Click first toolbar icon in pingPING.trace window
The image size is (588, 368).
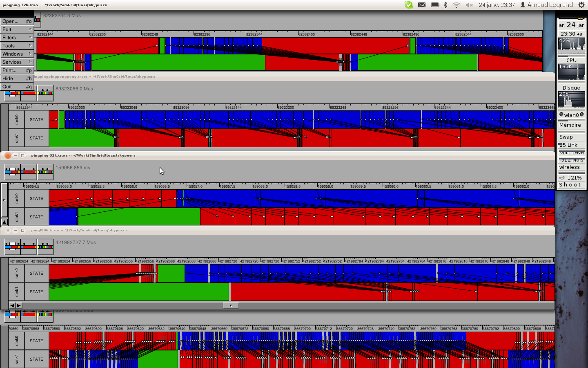click(13, 247)
